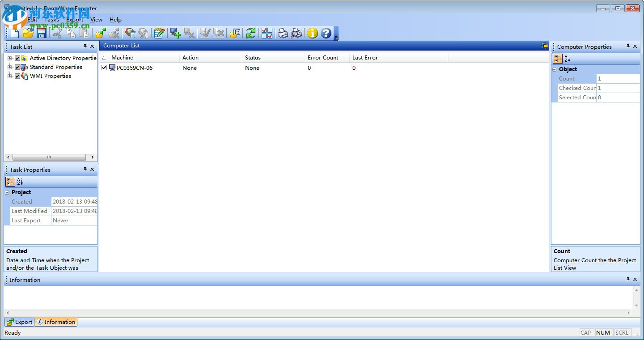This screenshot has height=340, width=644.
Task: Collapse the Object group in Computer Properties
Action: 554,69
